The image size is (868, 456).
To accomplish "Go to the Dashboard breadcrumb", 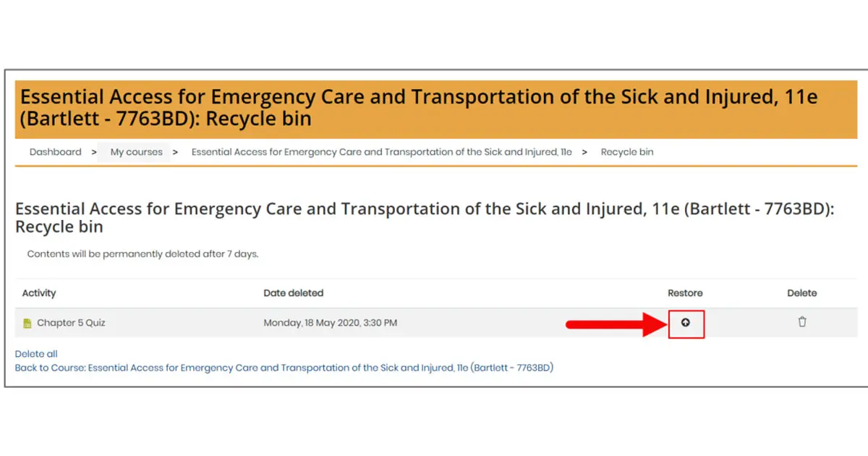I will 55,152.
